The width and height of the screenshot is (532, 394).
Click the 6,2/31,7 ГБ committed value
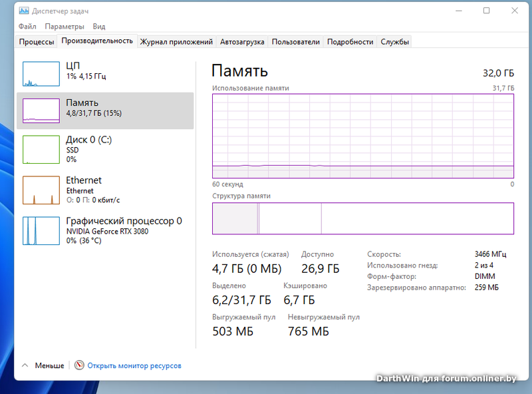coord(241,300)
